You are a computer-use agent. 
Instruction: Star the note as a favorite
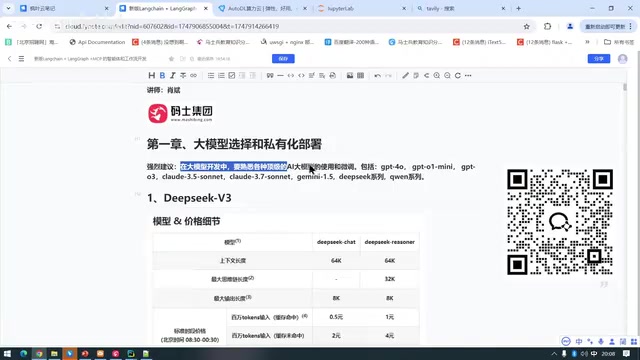171,59
